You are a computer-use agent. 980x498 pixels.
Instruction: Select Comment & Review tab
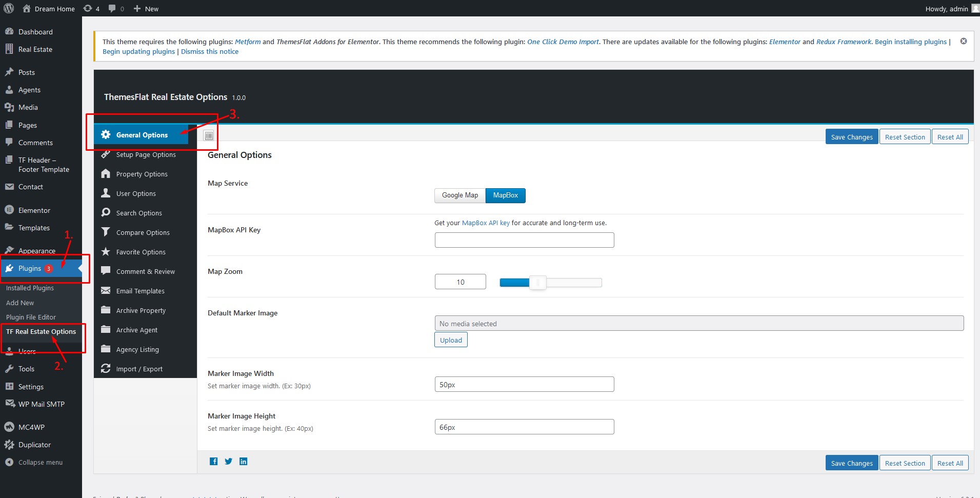[145, 271]
